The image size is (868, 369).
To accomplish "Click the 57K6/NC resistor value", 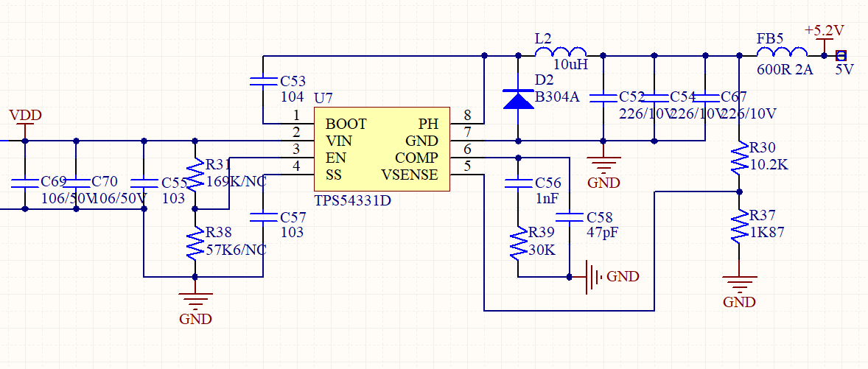I will click(235, 250).
